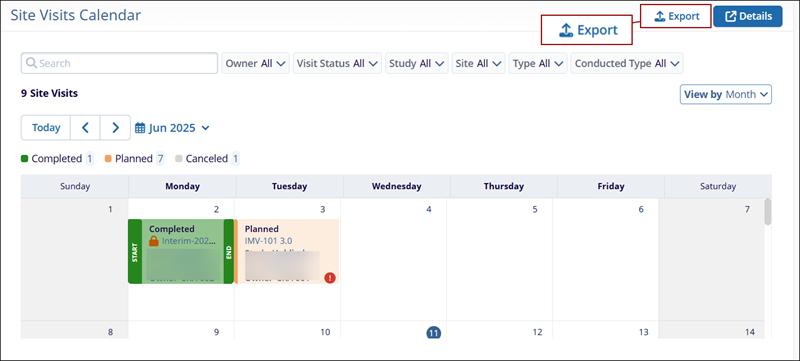800x361 pixels.
Task: Click the Export button
Action: coord(676,16)
